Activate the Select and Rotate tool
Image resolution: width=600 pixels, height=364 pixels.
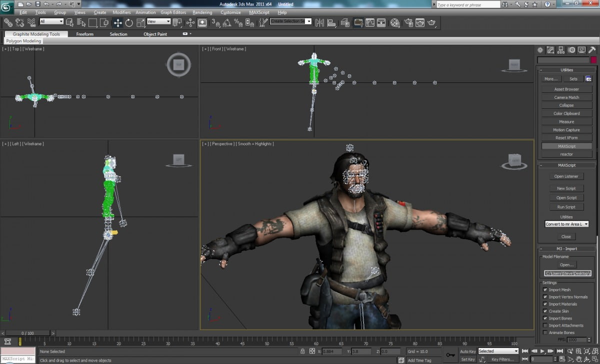pyautogui.click(x=129, y=22)
